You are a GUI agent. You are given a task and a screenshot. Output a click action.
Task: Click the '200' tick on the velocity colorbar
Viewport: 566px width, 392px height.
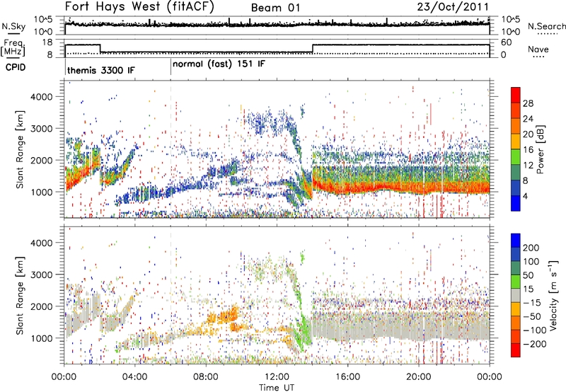pos(531,248)
